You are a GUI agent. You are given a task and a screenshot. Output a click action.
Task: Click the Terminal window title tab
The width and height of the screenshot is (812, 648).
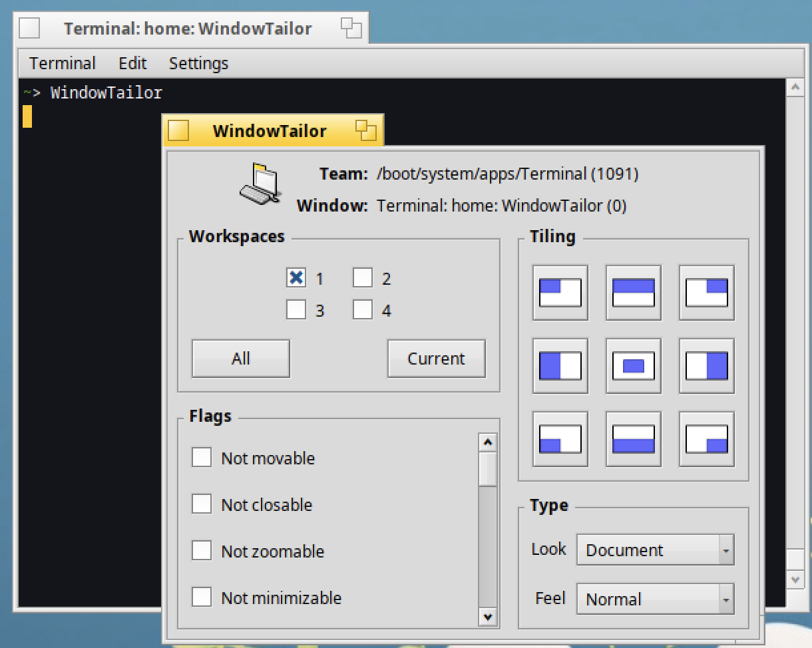[x=191, y=29]
